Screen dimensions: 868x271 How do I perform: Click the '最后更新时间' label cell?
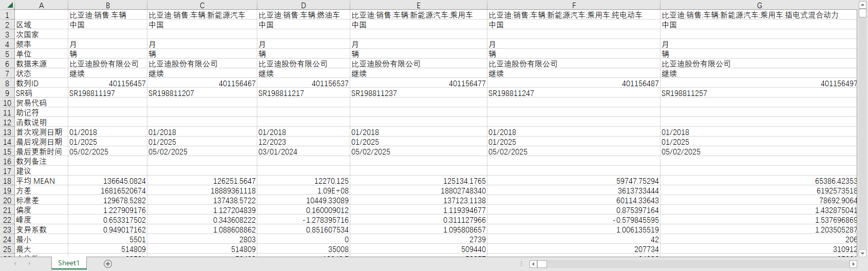coord(41,151)
